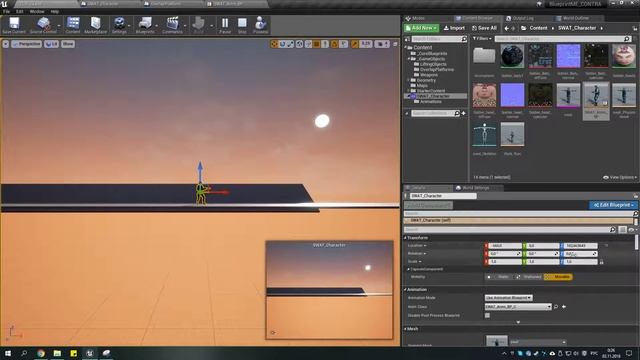Click the Location X value field
The width and height of the screenshot is (640, 360).
pyautogui.click(x=505, y=246)
